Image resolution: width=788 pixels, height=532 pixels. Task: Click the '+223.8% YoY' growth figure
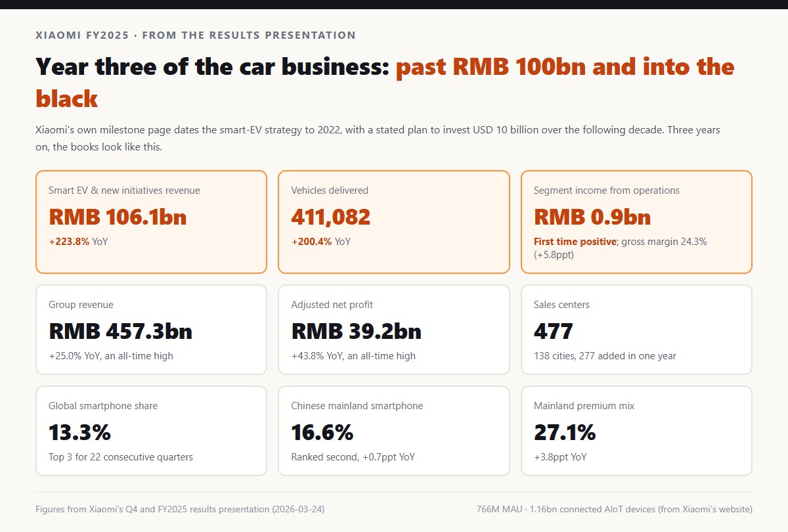[x=78, y=242]
